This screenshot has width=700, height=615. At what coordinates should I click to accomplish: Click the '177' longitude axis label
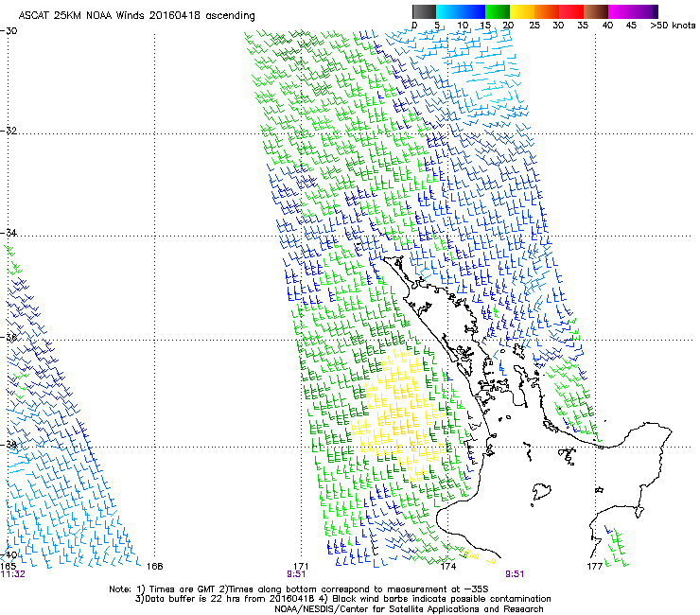tap(595, 567)
